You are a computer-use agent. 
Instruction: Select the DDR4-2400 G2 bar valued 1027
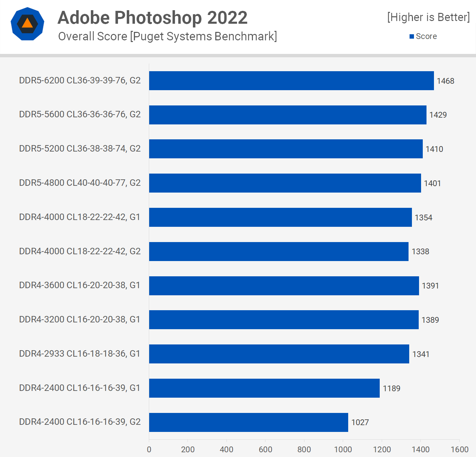click(249, 422)
